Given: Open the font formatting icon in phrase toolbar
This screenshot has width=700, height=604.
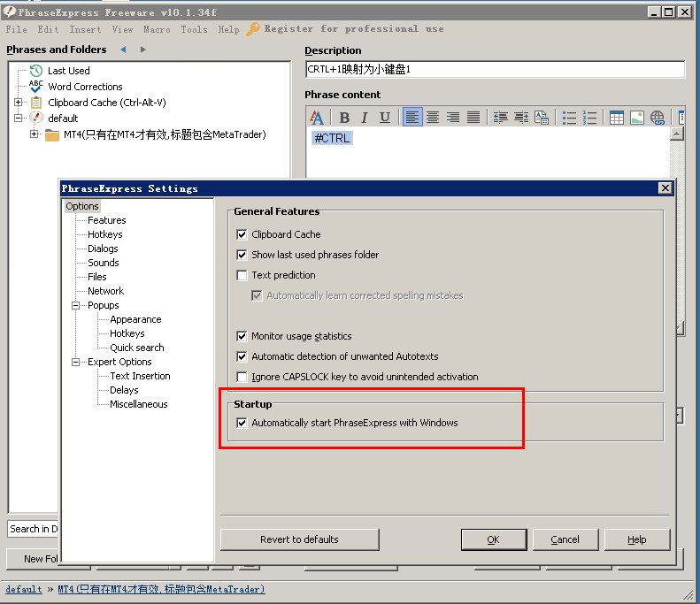Looking at the screenshot, I should point(317,118).
